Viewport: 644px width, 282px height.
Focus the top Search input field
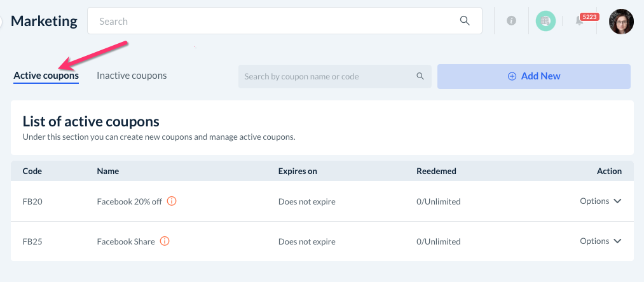coord(273,21)
